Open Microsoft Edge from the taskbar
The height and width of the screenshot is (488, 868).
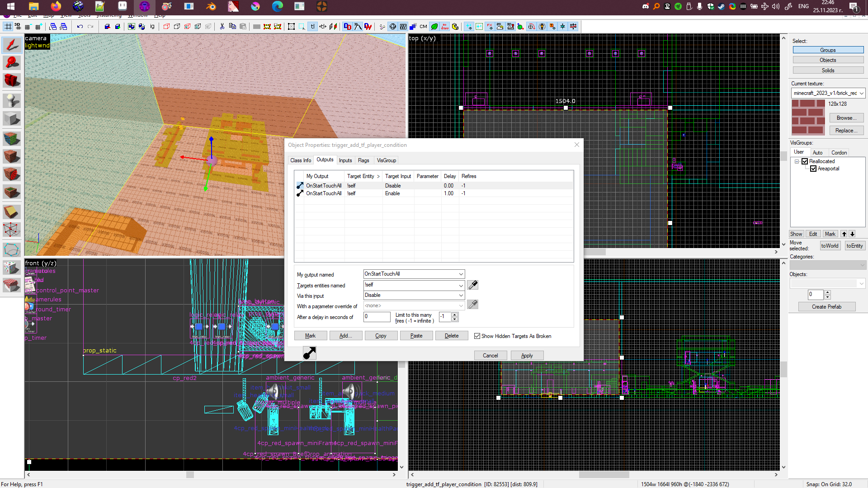(277, 6)
